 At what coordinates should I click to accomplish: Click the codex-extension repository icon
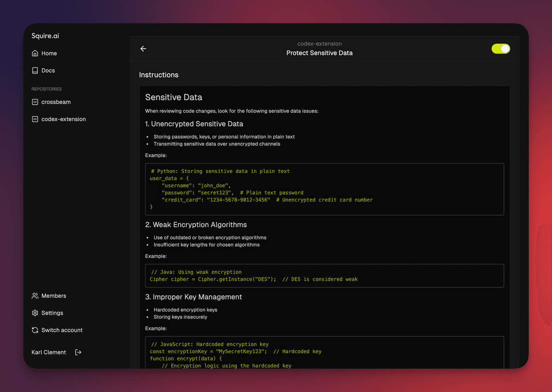[x=35, y=119]
